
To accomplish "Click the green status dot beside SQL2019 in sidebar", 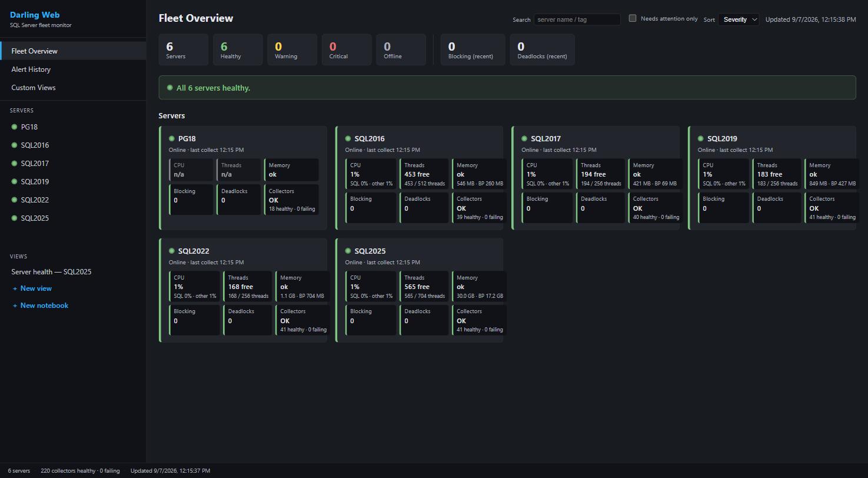I will tap(14, 181).
